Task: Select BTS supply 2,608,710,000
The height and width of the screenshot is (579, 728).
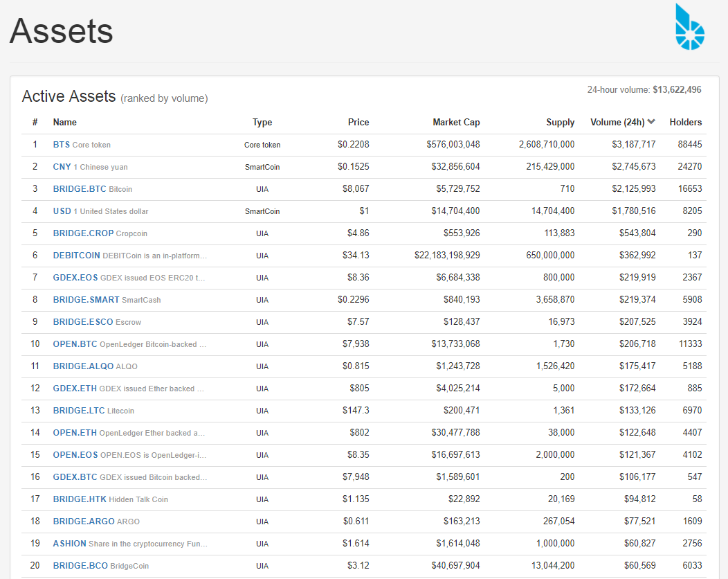Action: point(547,145)
